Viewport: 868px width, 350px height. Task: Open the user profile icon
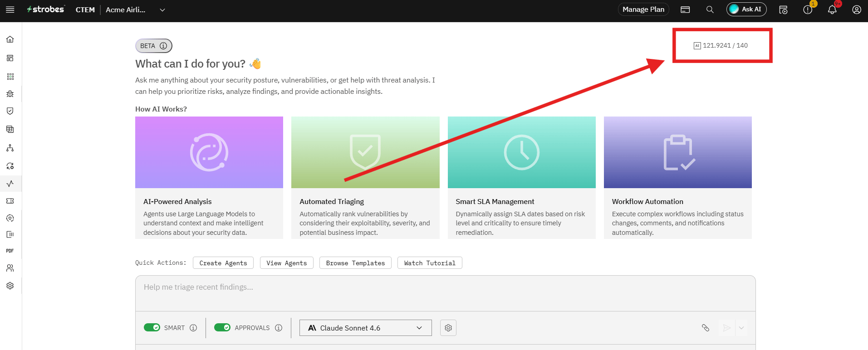(x=857, y=10)
